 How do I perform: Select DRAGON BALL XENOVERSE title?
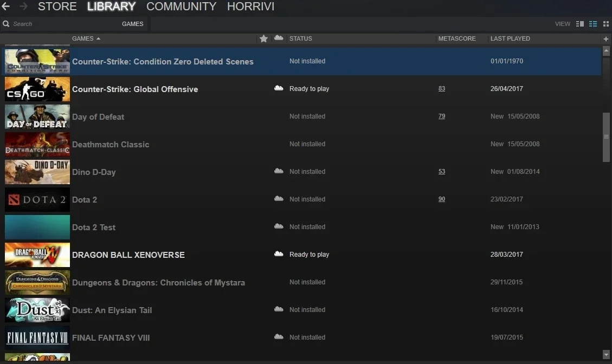(128, 255)
